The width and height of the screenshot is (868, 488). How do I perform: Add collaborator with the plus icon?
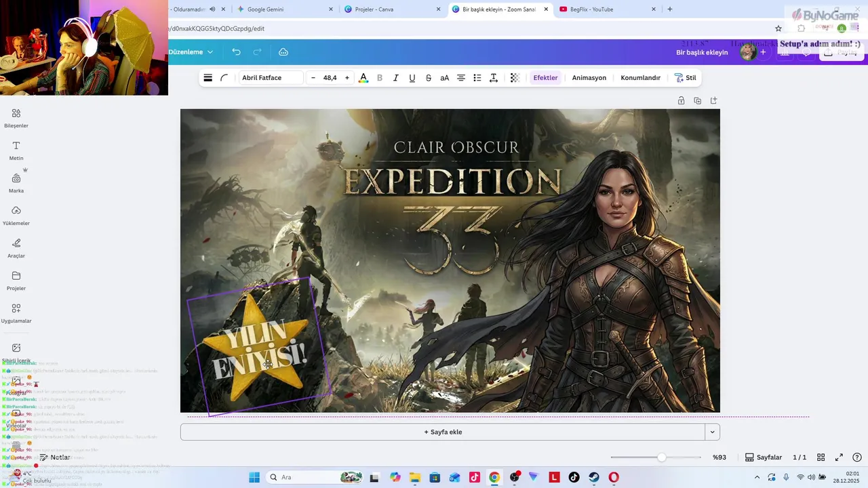pos(763,52)
